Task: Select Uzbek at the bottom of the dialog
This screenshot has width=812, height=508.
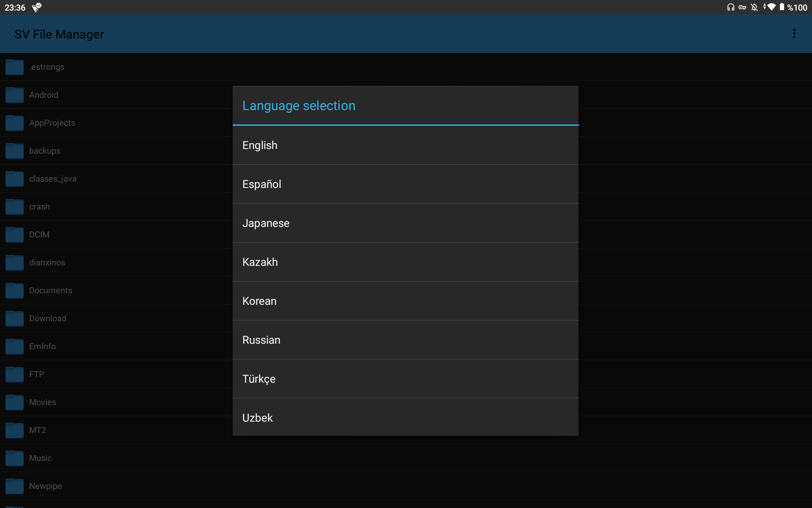Action: (405, 417)
